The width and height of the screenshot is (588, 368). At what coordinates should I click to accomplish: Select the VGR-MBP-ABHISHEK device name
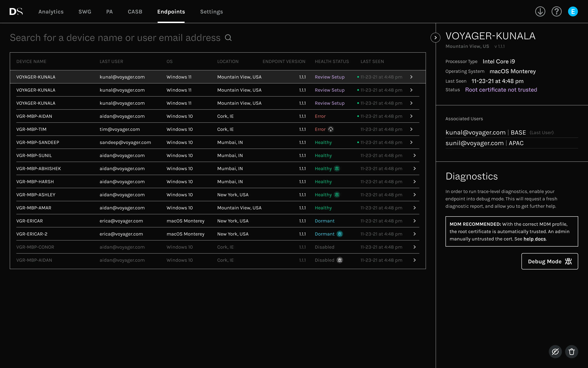[39, 168]
